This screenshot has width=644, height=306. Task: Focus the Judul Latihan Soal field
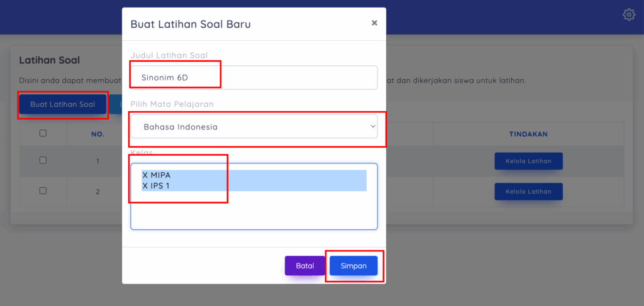253,78
